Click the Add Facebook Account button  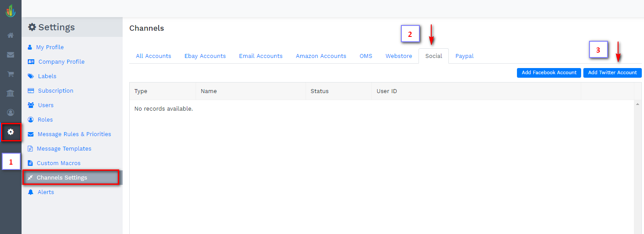549,73
